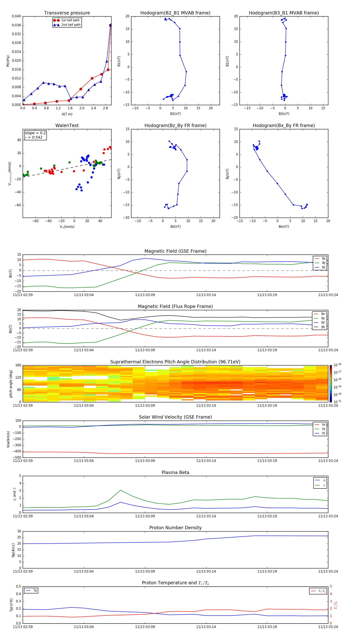Click the 'A(T·m)' x-axis label

point(67,114)
